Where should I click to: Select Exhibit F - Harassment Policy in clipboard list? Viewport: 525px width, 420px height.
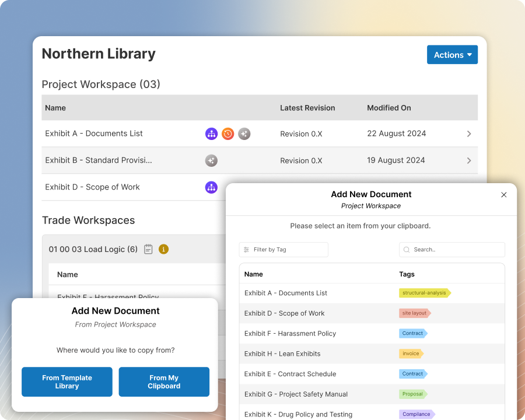tap(372, 334)
